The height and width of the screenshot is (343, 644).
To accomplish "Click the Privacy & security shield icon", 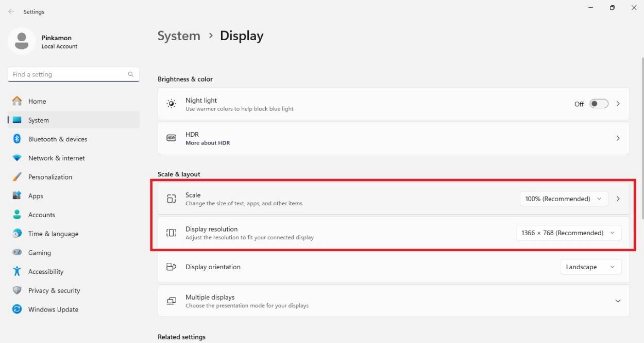I will coord(17,290).
